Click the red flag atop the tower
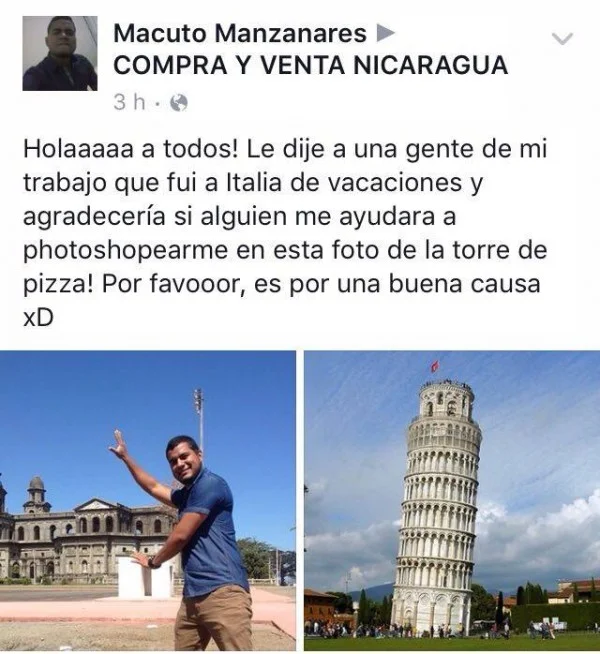The image size is (600, 654). (x=434, y=366)
